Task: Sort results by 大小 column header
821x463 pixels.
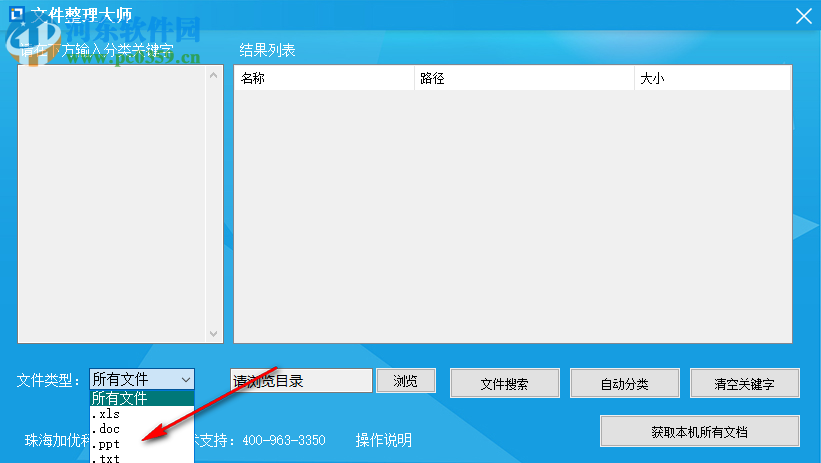Action: coord(712,79)
